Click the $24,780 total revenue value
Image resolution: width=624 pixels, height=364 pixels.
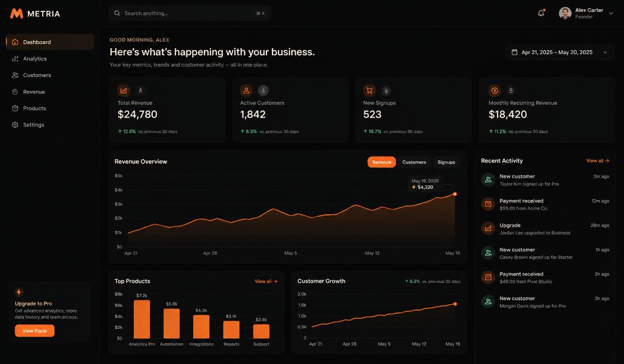pyautogui.click(x=137, y=115)
